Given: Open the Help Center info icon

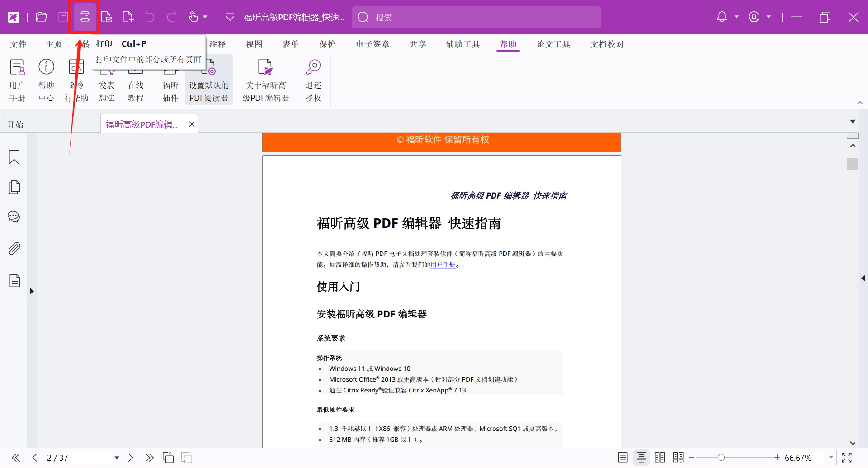Looking at the screenshot, I should pos(46,67).
